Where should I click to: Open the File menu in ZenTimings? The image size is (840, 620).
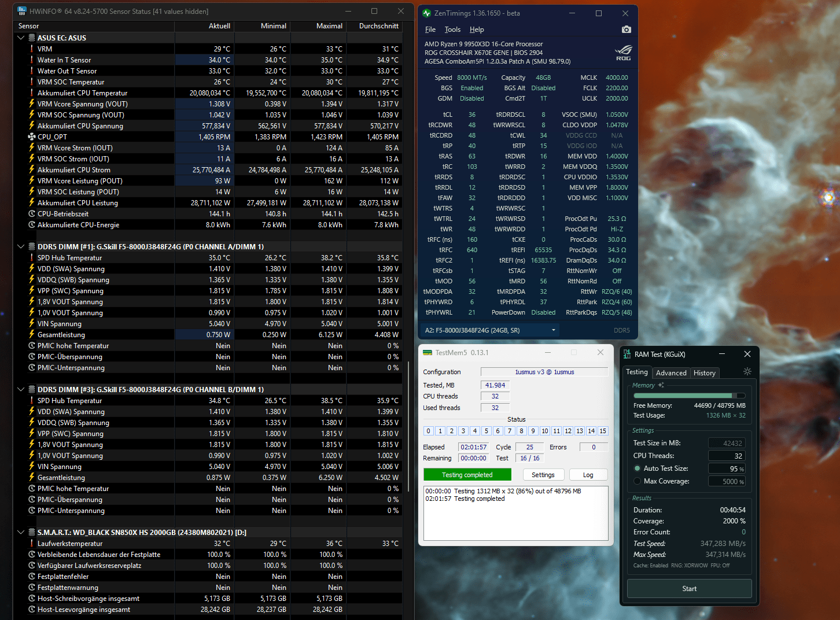(430, 29)
